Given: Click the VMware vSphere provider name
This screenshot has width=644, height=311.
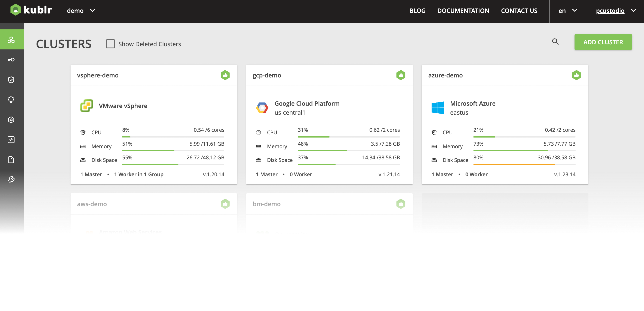Looking at the screenshot, I should (123, 106).
